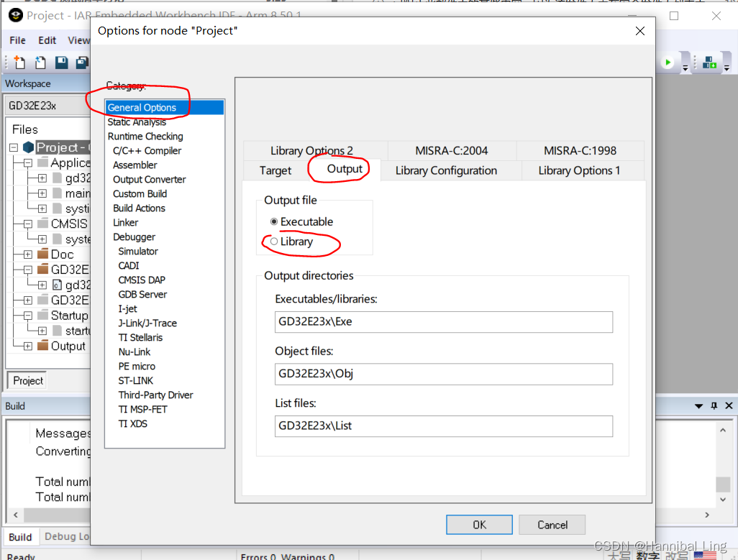Viewport: 738px width, 560px height.
Task: Click the Build log down scroll arrow
Action: point(722,500)
